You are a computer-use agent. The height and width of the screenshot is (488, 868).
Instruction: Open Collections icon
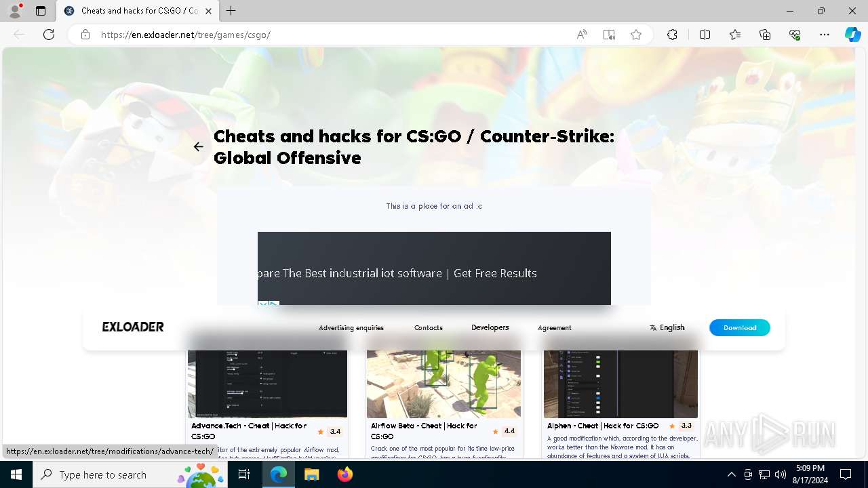(x=765, y=35)
